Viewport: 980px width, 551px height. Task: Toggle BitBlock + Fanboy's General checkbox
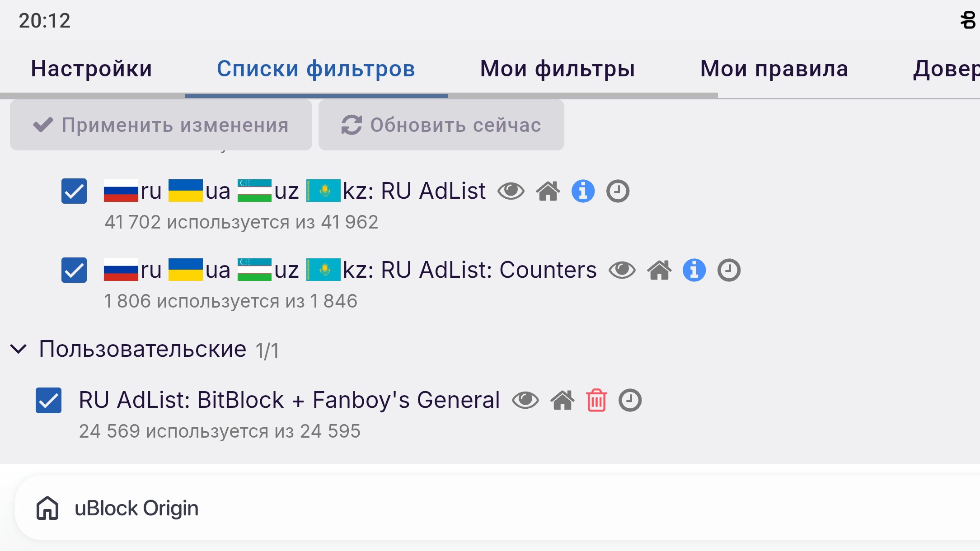pos(49,400)
